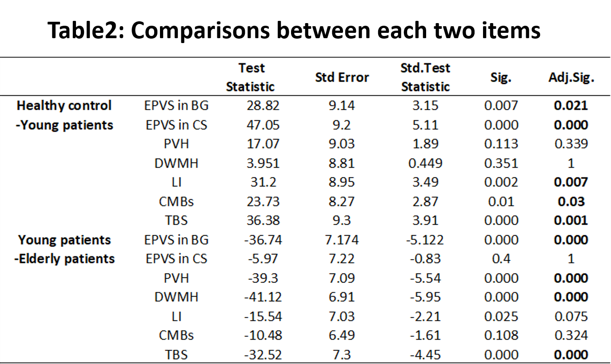Select the 'Std.Test Statistic' header cell
This screenshot has width=611, height=364.
pos(425,78)
